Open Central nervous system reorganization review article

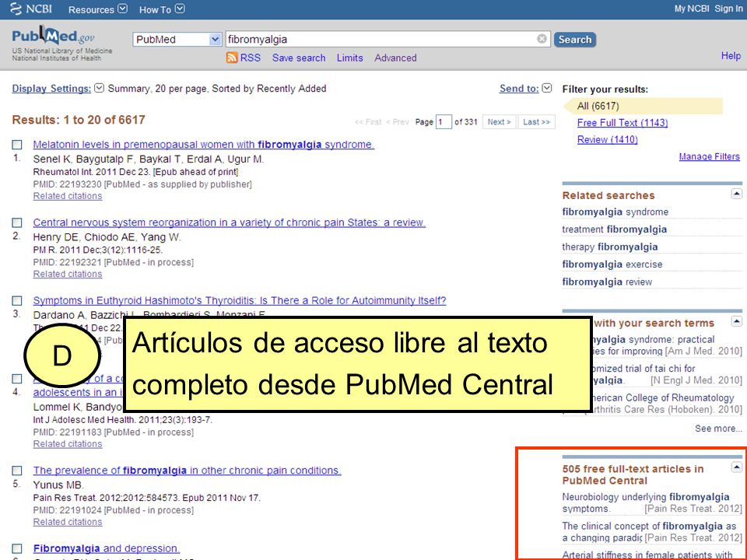click(x=229, y=222)
